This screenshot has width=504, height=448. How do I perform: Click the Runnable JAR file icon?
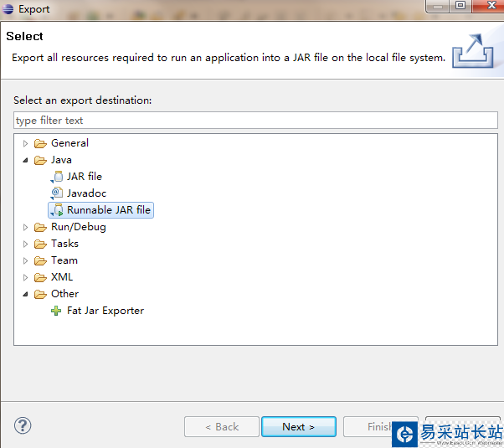click(x=56, y=210)
